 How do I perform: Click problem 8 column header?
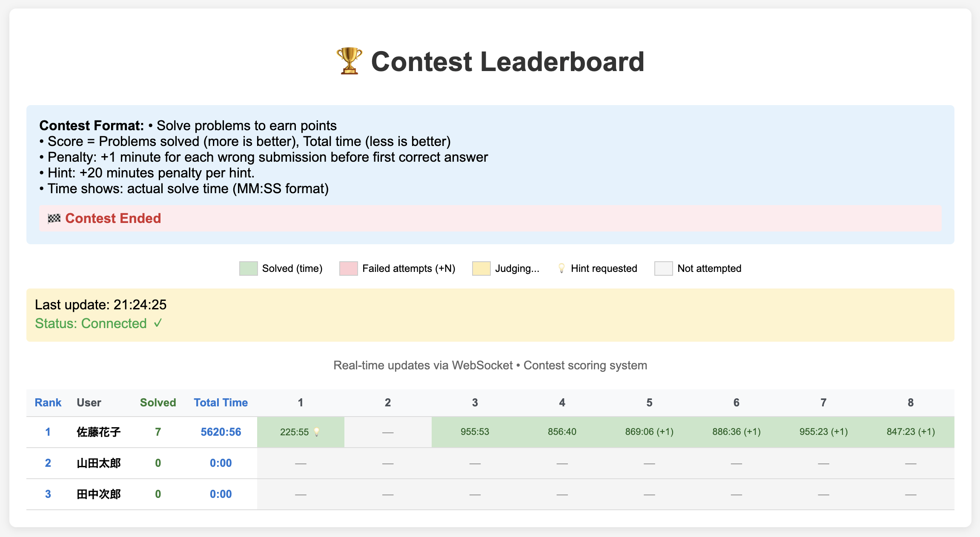(910, 403)
